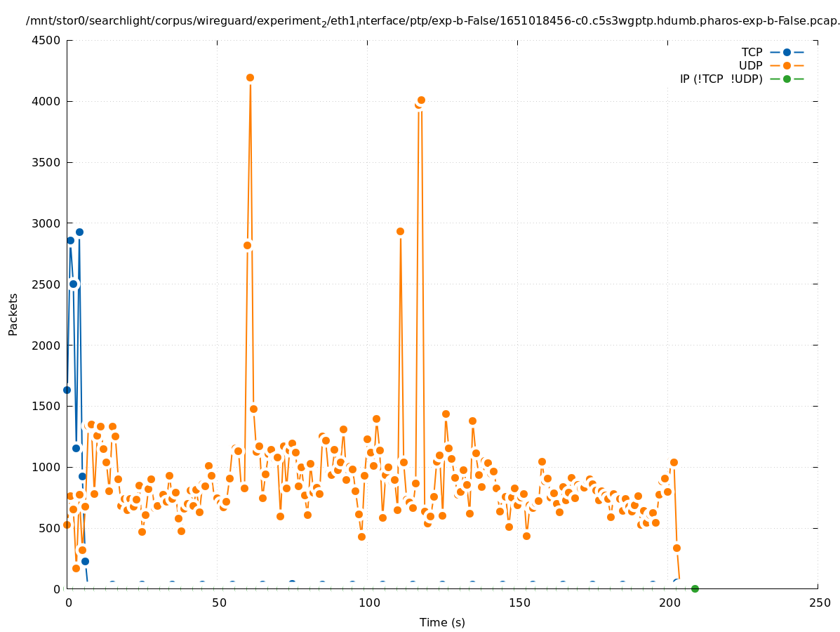
Task: Click the 100 x-axis tick label
Action: 368,603
